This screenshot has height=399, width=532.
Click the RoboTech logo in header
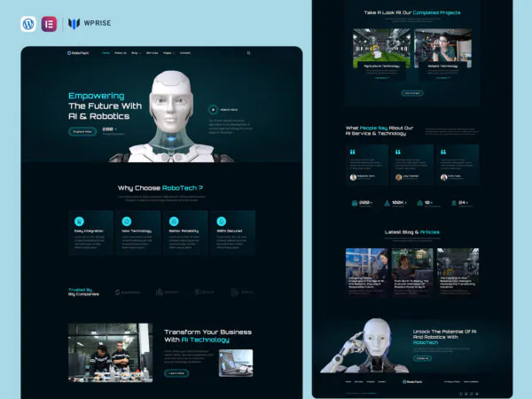(x=78, y=53)
